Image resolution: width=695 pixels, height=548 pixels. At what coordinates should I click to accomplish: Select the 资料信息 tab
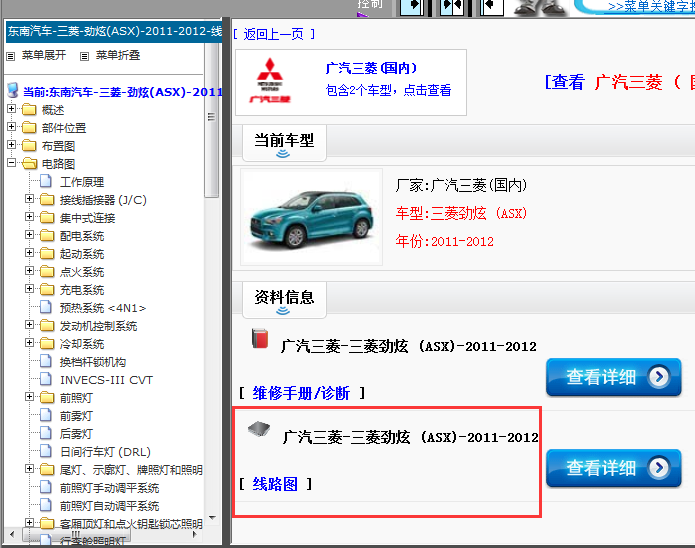pyautogui.click(x=284, y=300)
